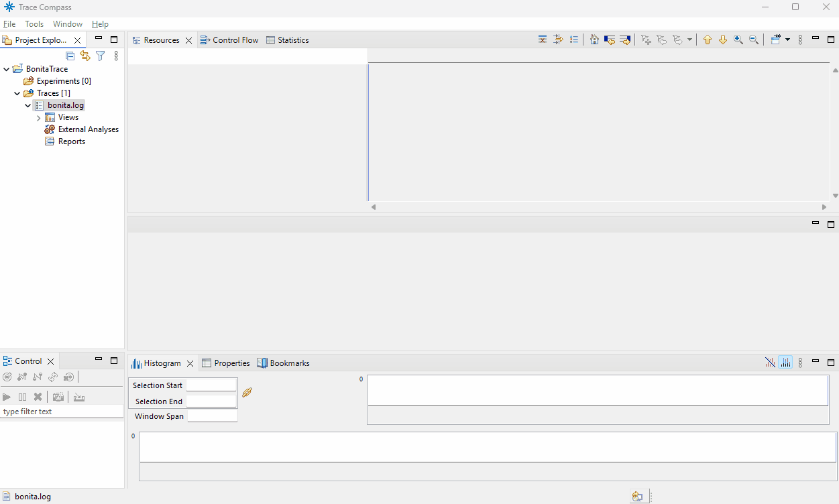Viewport: 839px width, 504px height.
Task: Expand the Views node under bonita.log
Action: 38,118
